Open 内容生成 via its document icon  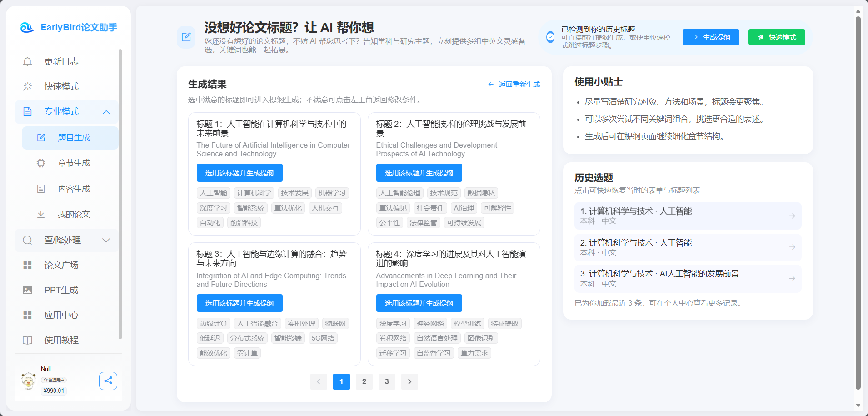coord(41,189)
